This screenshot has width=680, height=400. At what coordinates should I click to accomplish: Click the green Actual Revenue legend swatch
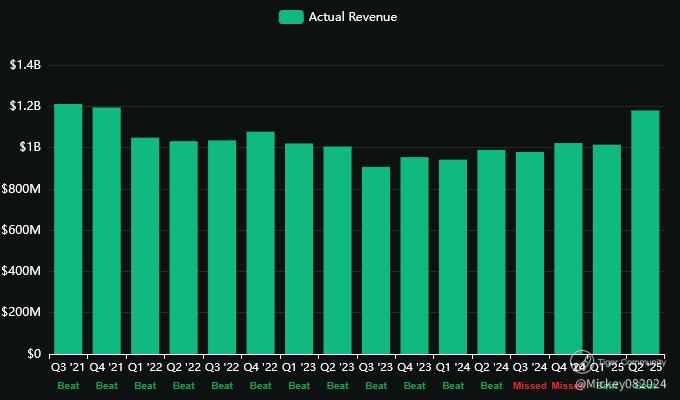pos(291,17)
